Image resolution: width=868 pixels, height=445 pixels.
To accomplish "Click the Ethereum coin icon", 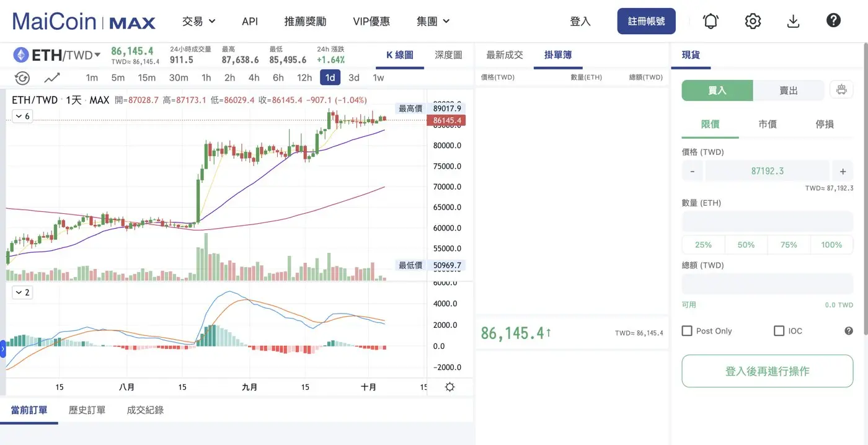I will click(x=21, y=55).
